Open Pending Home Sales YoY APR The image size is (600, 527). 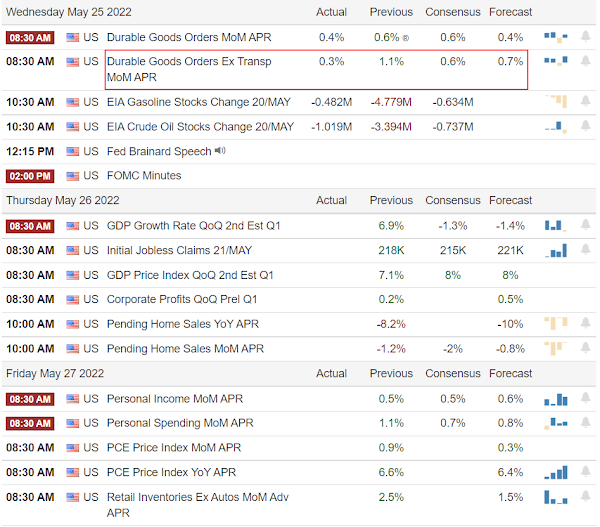pos(183,324)
